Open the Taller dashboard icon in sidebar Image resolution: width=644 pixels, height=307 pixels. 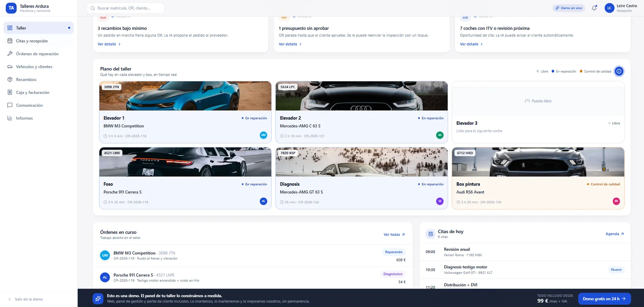click(x=10, y=28)
